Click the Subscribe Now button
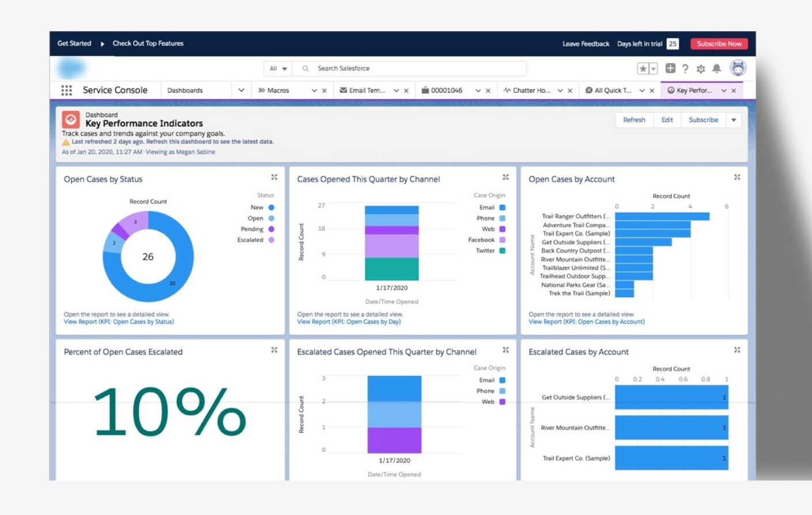Viewport: 812px width, 515px height. [x=719, y=44]
